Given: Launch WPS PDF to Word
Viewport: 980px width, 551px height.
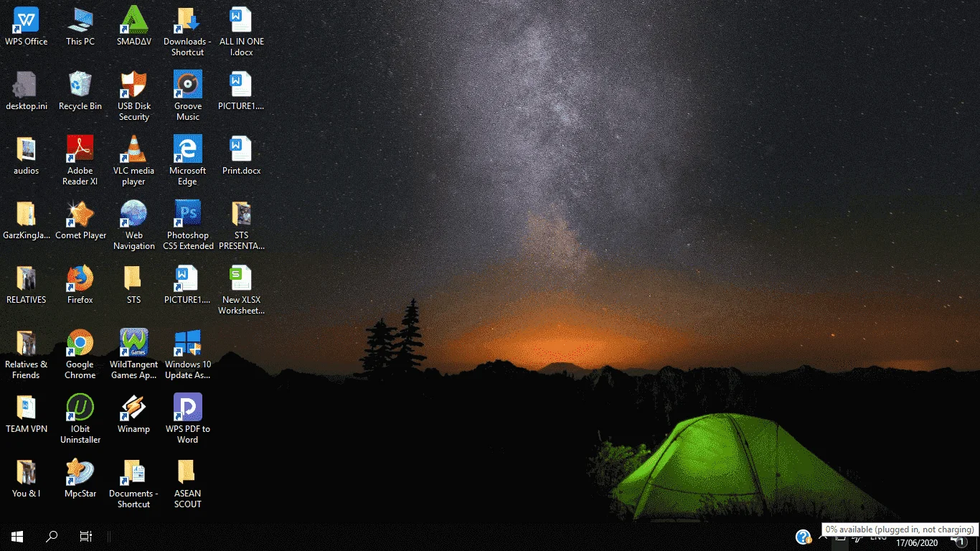Looking at the screenshot, I should tap(188, 419).
